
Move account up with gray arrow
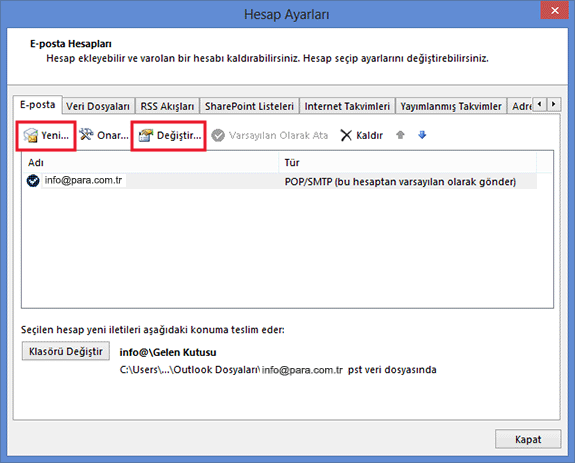(x=400, y=135)
